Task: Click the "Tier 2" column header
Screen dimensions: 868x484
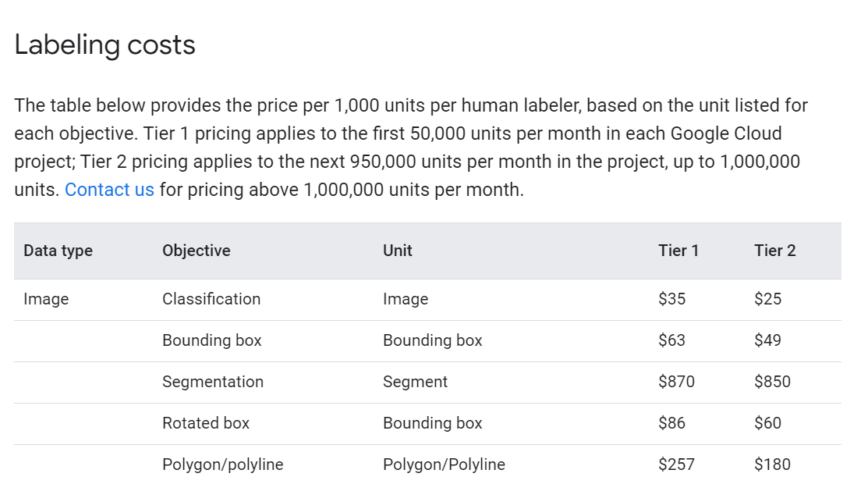Action: [x=774, y=251]
